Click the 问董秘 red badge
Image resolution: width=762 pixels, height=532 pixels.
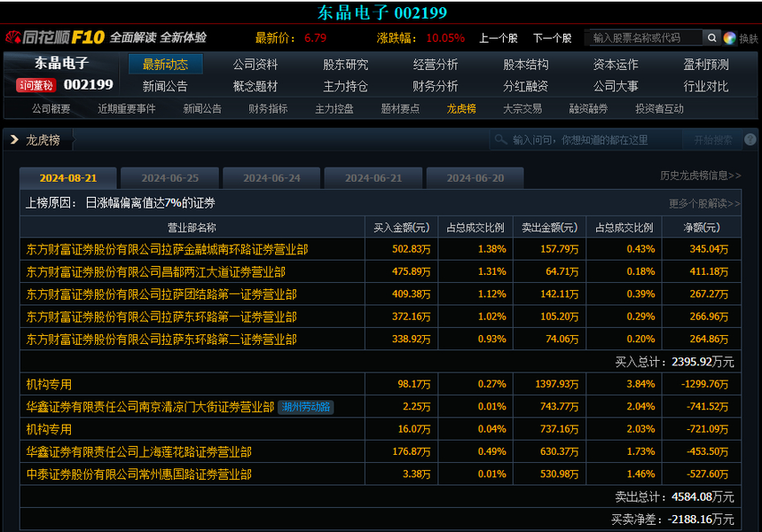point(36,85)
